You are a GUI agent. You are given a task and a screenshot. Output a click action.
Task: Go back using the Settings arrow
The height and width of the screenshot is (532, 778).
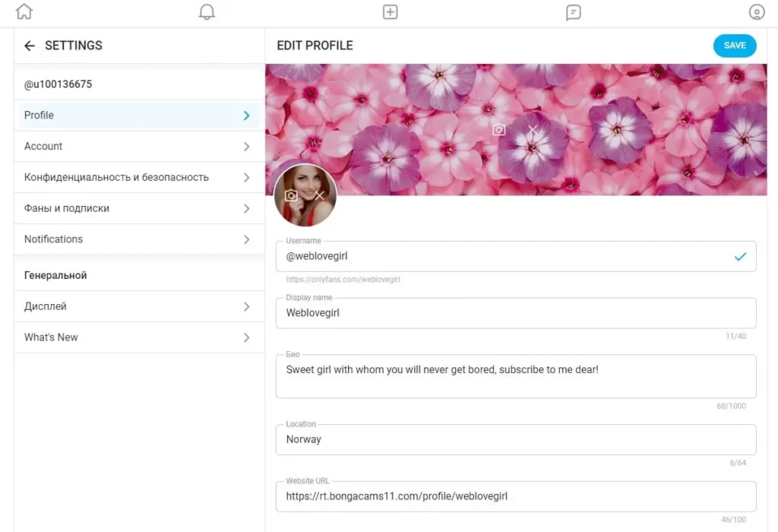(x=30, y=46)
